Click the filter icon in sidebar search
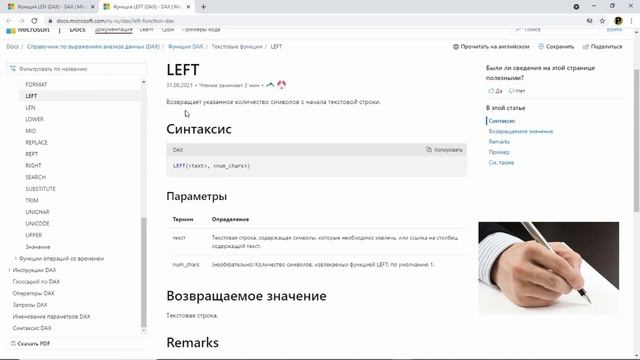 pos(13,69)
